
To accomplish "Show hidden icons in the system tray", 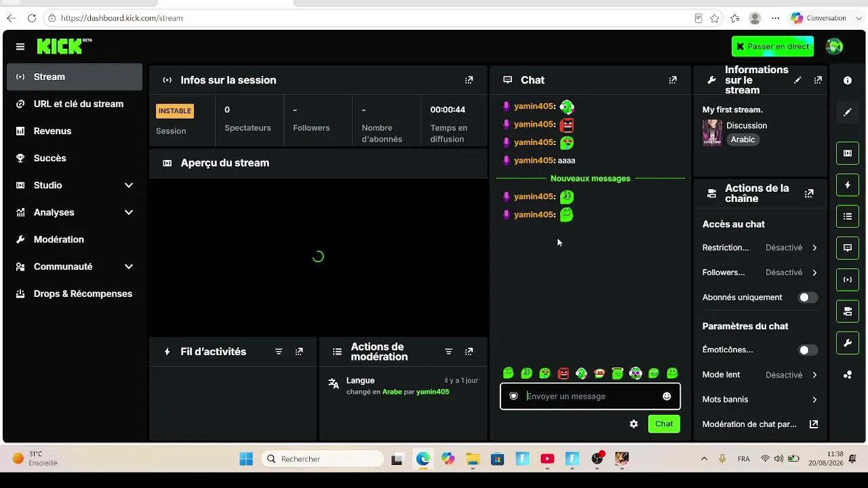I will click(704, 459).
